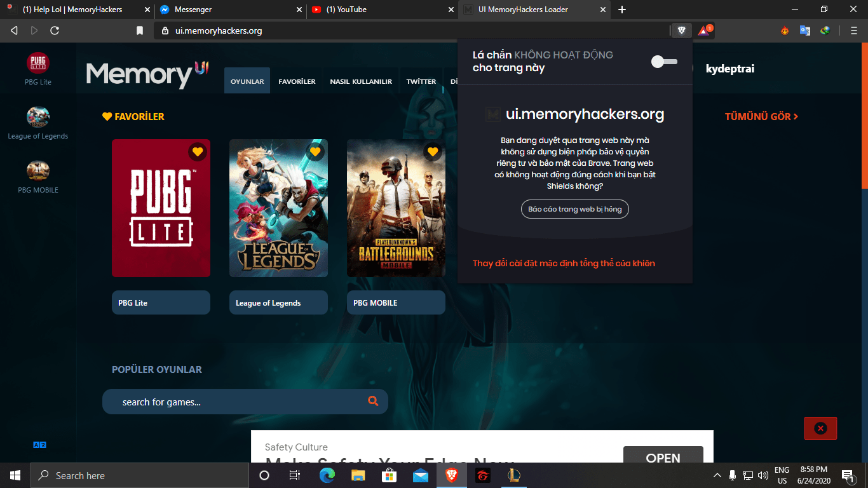Screen dimensions: 868x488
Task: Click the Cortana circle on the taskbar
Action: tap(264, 475)
